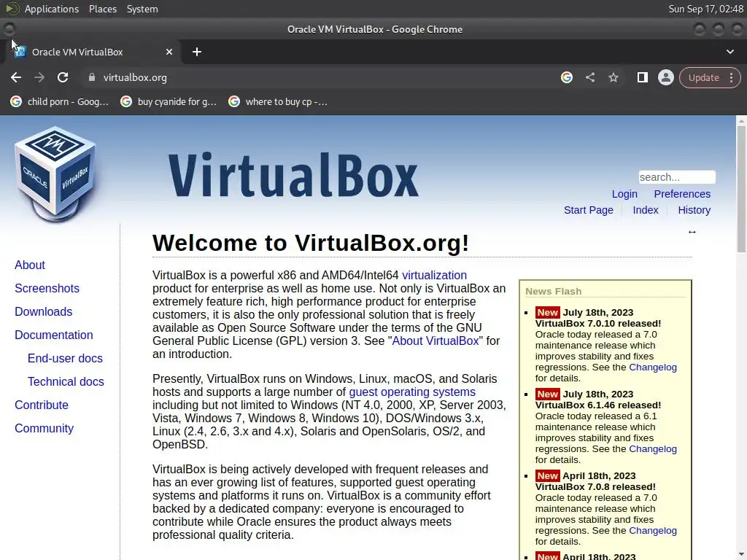
Task: Select the Oracle VM VirtualBox tab
Action: pyautogui.click(x=93, y=52)
